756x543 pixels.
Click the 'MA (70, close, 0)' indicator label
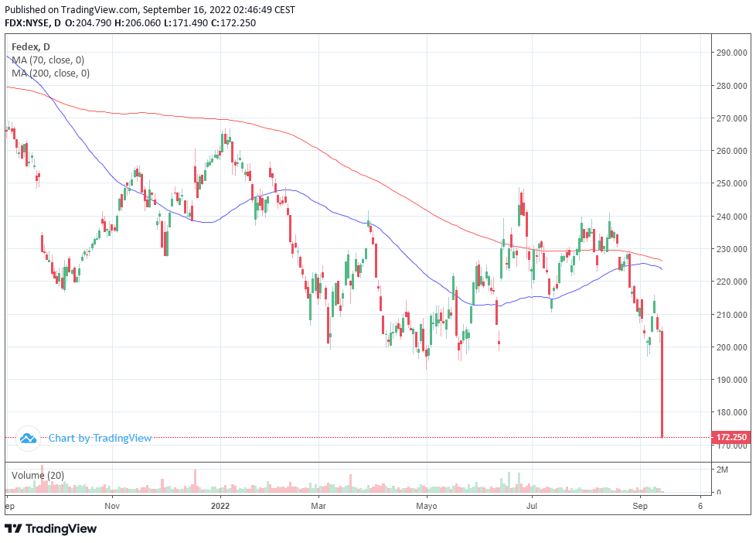click(48, 60)
